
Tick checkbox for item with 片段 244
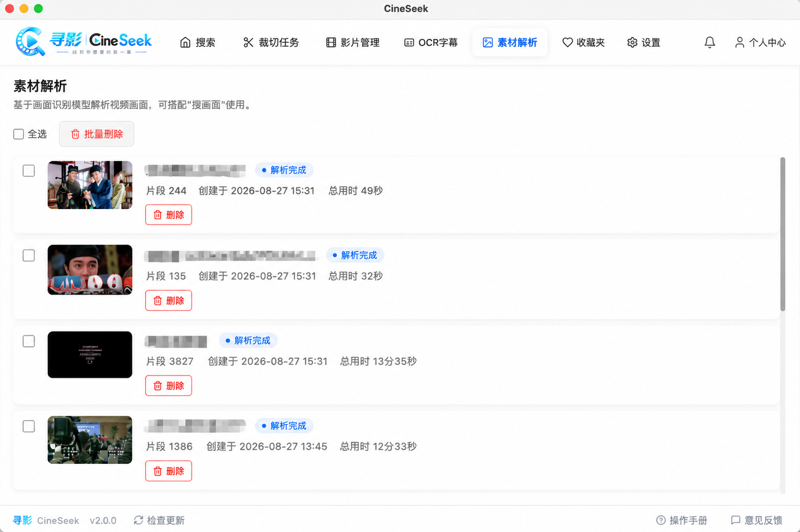pyautogui.click(x=29, y=171)
